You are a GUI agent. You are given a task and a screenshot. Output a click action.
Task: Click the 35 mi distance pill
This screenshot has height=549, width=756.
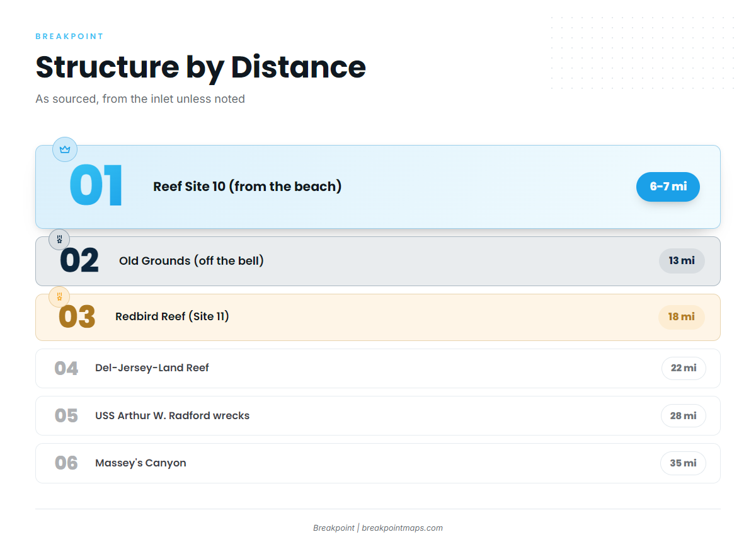tap(684, 463)
